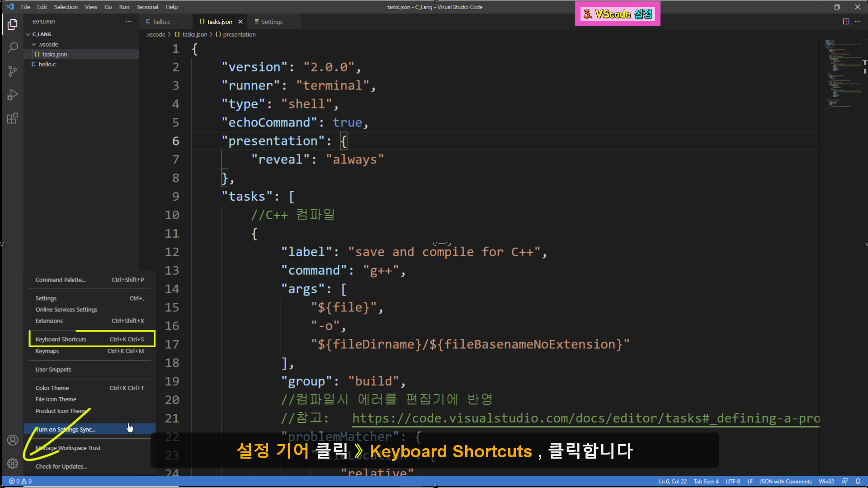The image size is (868, 488).
Task: Open hello.c in the explorer tree
Action: (47, 64)
